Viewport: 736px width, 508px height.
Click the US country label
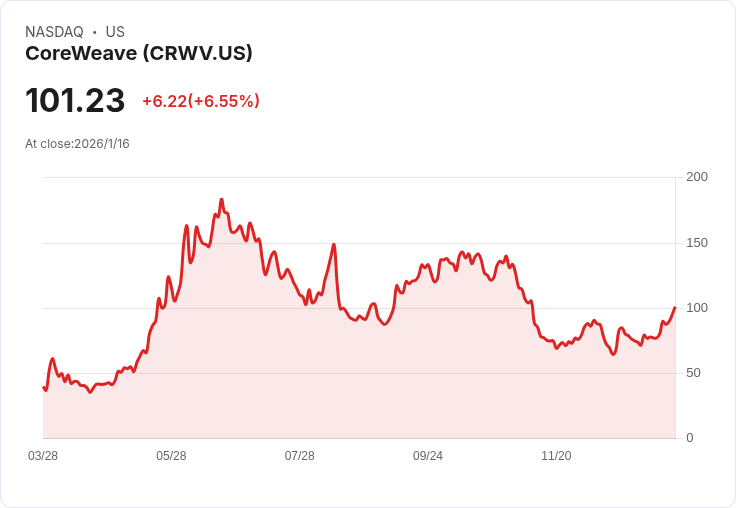[115, 32]
